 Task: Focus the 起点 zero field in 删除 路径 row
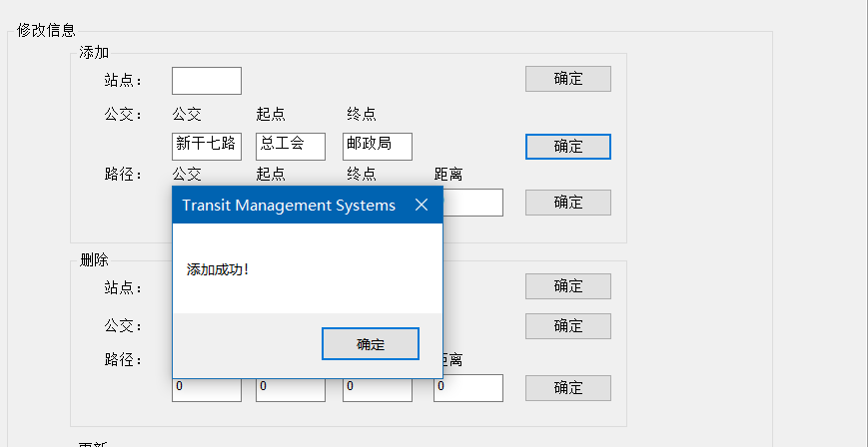click(291, 389)
